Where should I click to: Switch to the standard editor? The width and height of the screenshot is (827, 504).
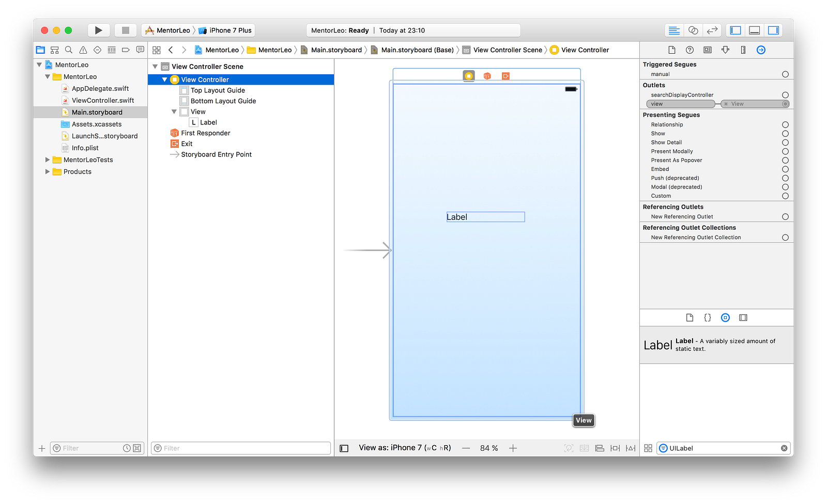point(674,30)
